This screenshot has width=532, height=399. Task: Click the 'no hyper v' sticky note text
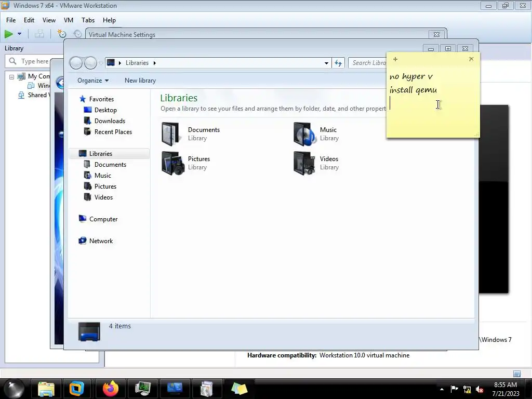pyautogui.click(x=411, y=77)
